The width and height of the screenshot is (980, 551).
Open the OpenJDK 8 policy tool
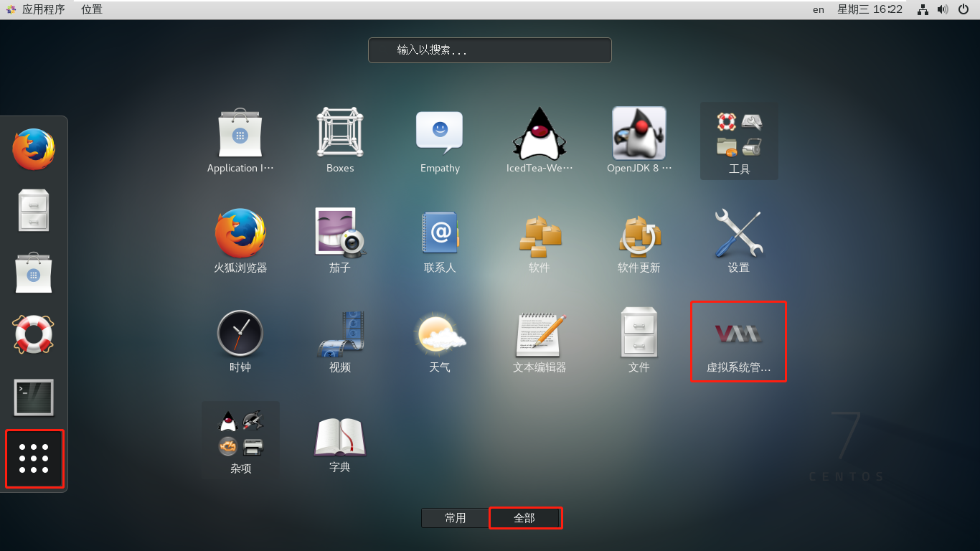(x=639, y=141)
